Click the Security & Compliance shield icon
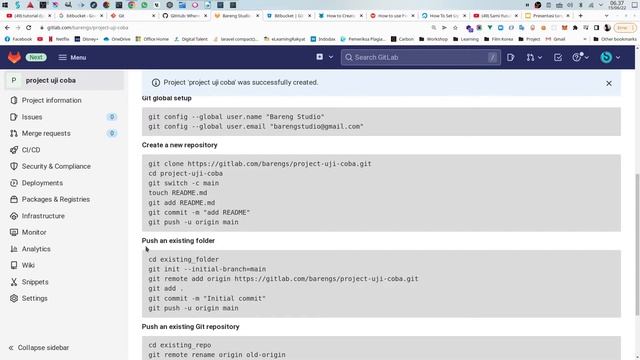The image size is (640, 360). tap(14, 166)
